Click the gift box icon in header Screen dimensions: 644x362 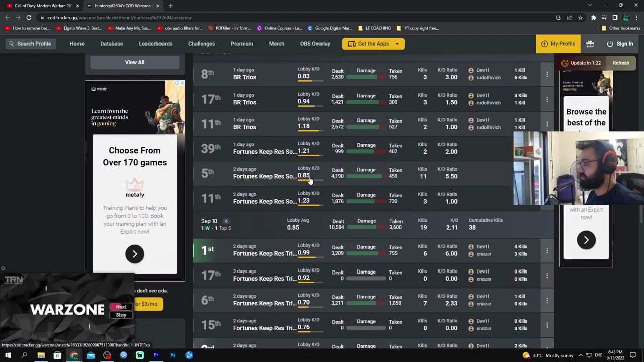click(x=590, y=44)
